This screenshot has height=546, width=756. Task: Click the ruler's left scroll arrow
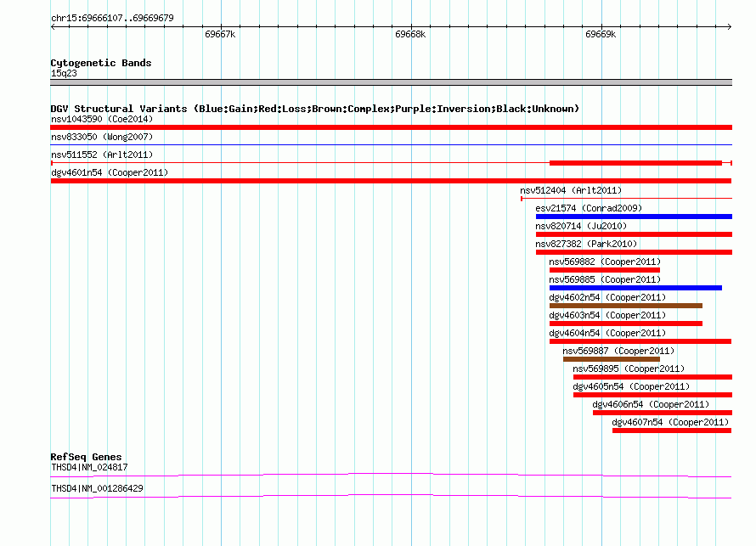pos(53,27)
